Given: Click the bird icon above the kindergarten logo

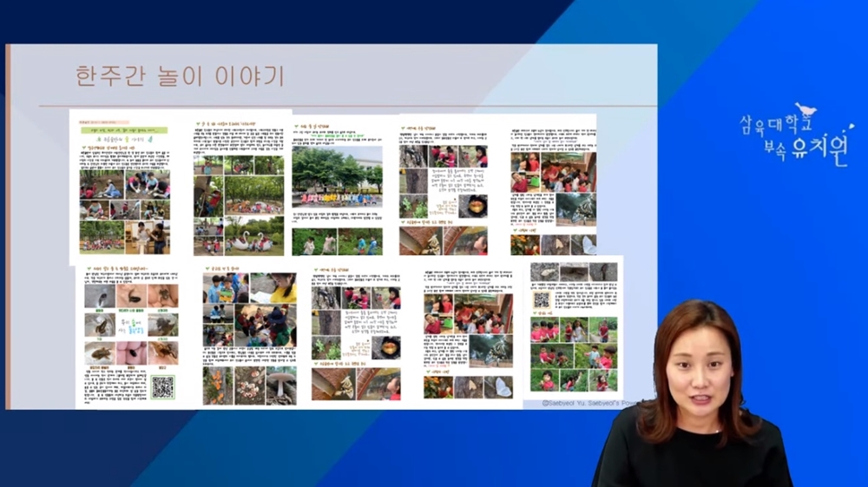Looking at the screenshot, I should pos(806,109).
